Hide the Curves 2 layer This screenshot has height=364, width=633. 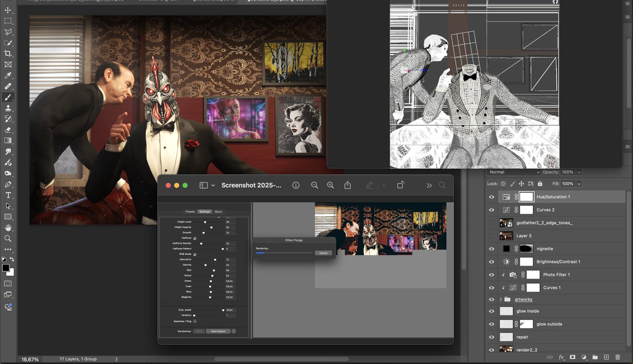click(x=492, y=209)
